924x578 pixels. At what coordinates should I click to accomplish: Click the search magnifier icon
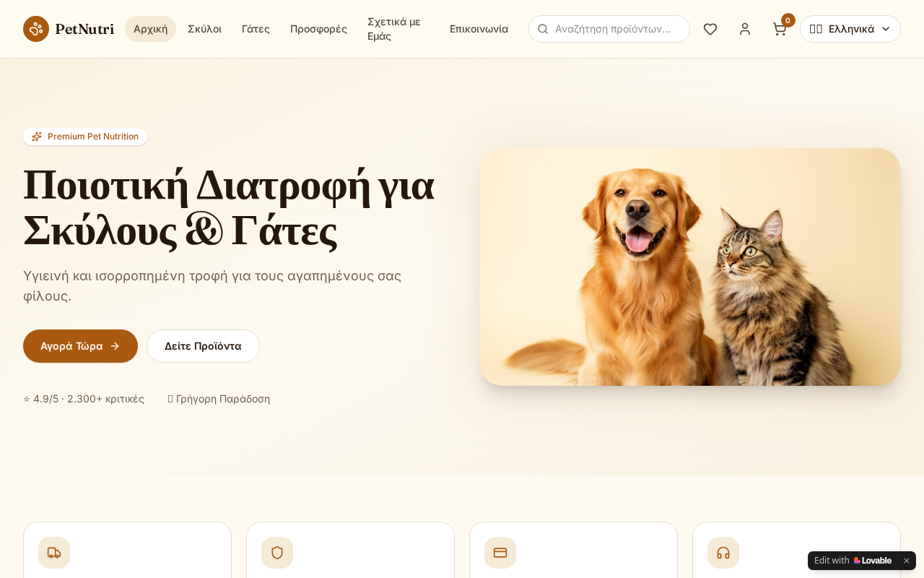coord(543,29)
